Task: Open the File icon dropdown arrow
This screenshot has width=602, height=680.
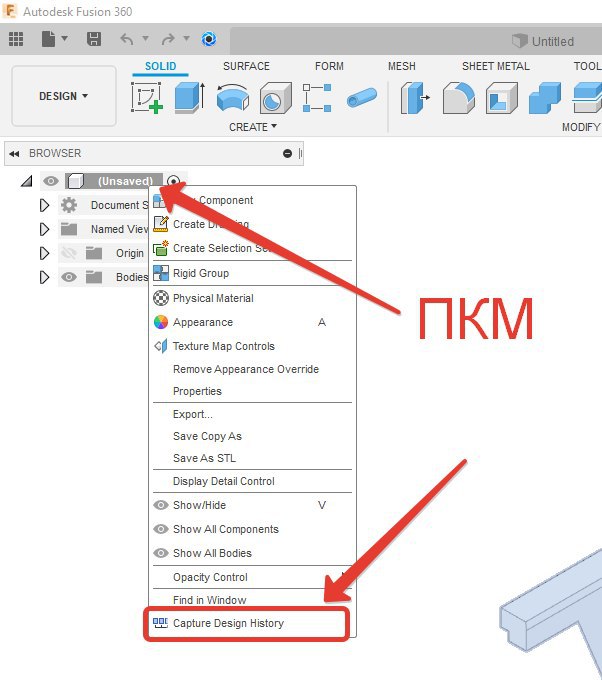Action: click(65, 38)
